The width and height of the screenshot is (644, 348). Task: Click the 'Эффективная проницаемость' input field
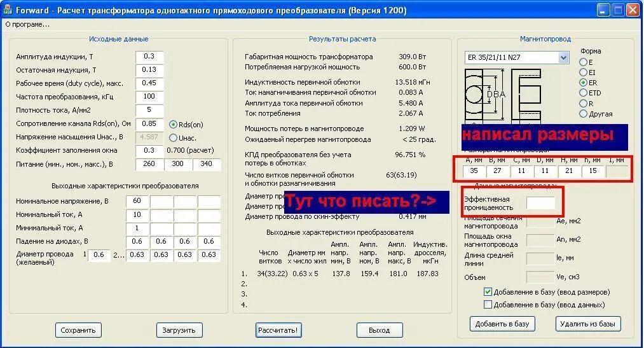[540, 203]
